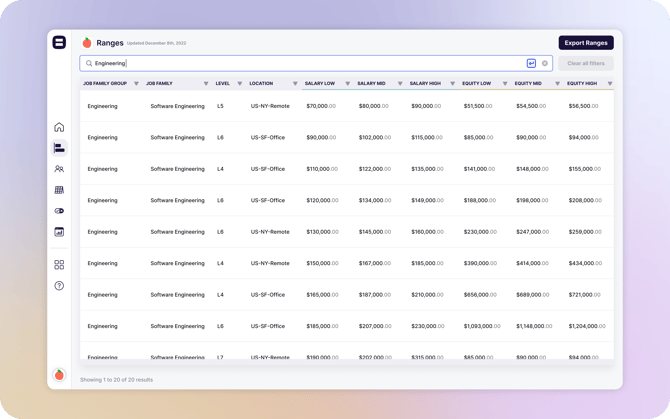Image resolution: width=670 pixels, height=419 pixels.
Task: Click $721,000.00 equity high cell
Action: (585, 295)
